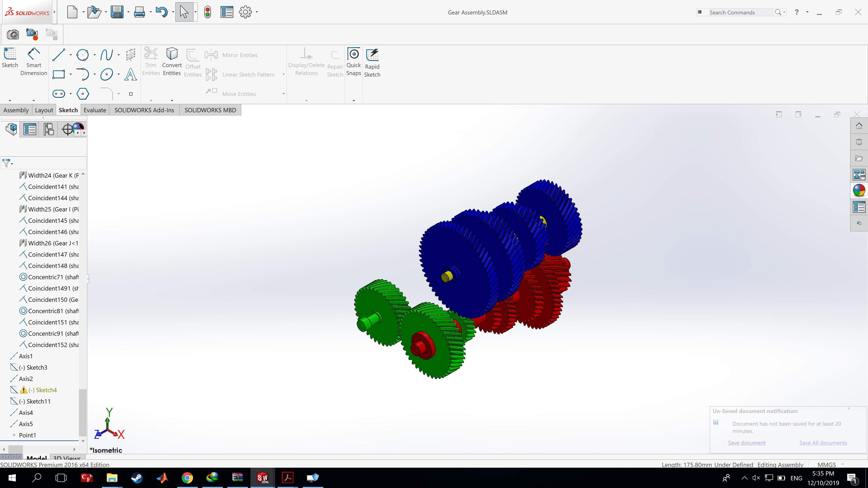Select the Point sketch tool
The width and height of the screenshot is (868, 488).
[131, 94]
